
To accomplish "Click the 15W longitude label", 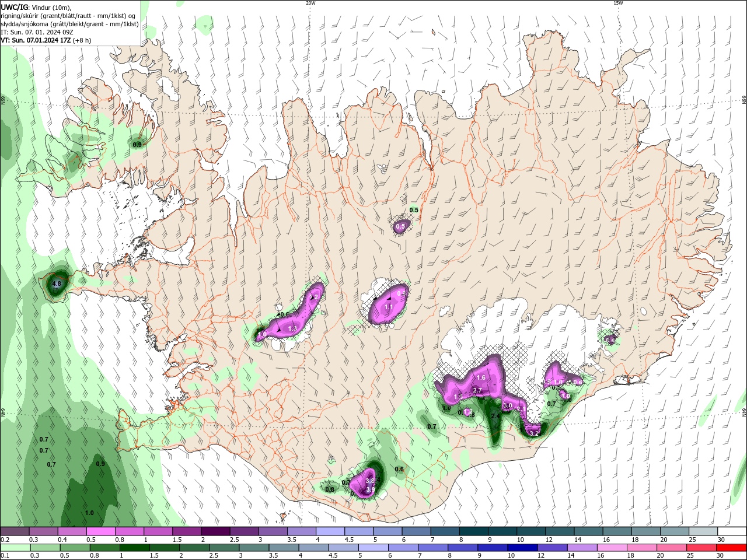I will coord(618,3).
